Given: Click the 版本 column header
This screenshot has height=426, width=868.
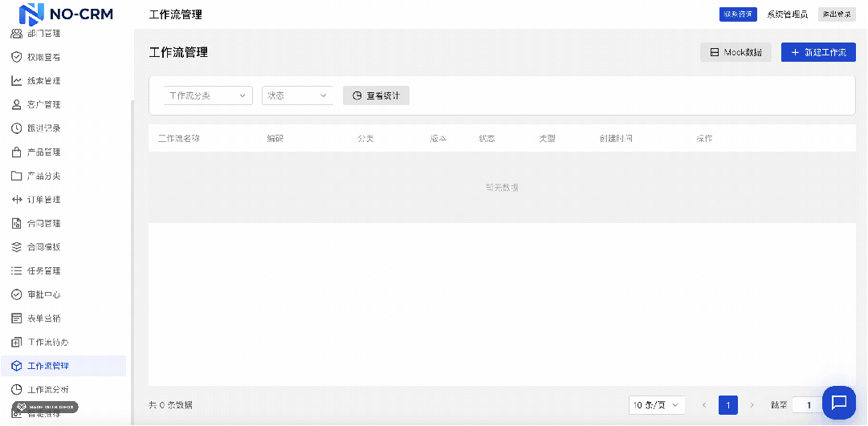Looking at the screenshot, I should click(x=438, y=138).
